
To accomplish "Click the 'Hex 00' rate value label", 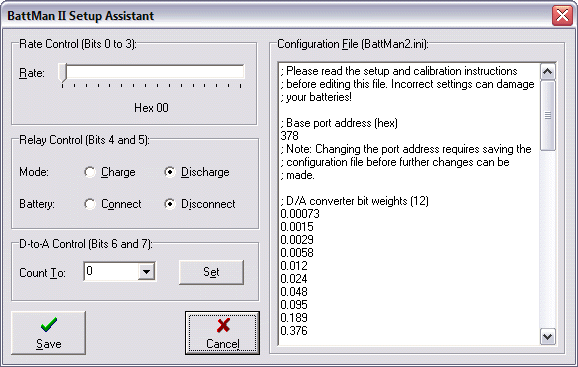I will point(151,108).
